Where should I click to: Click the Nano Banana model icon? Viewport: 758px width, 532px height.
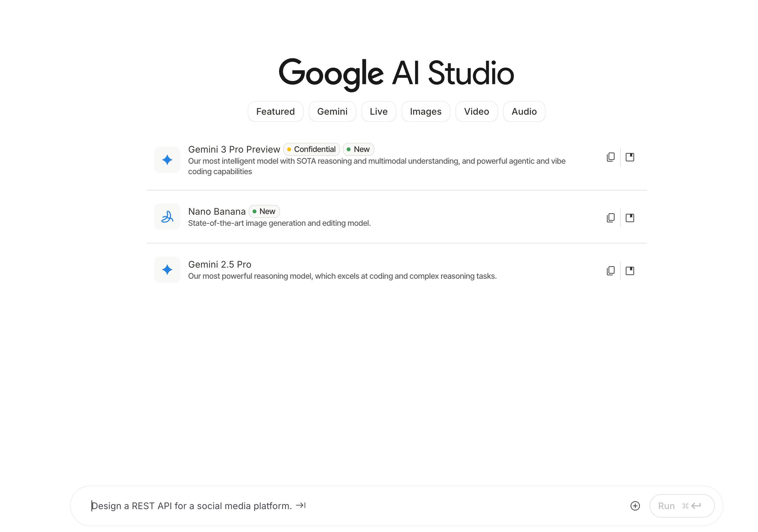[167, 217]
